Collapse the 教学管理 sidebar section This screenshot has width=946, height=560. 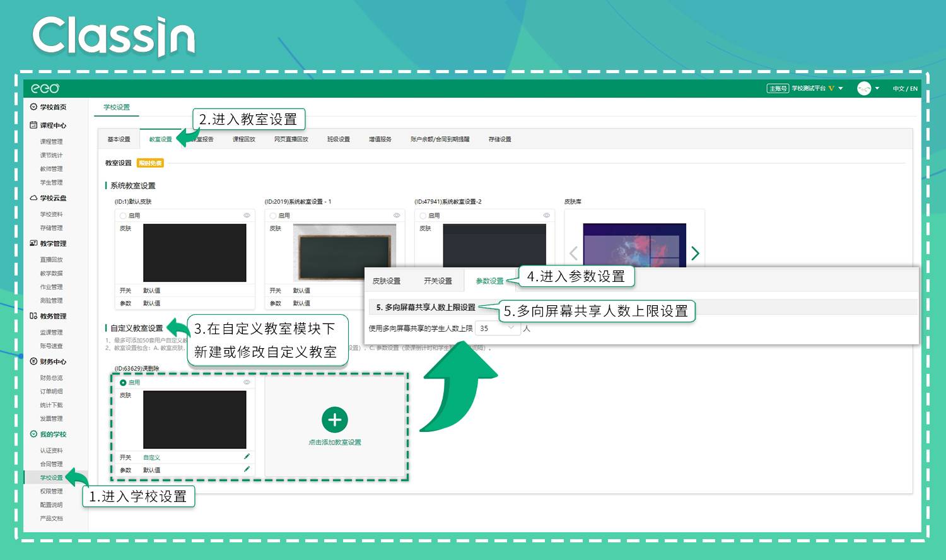(53, 243)
